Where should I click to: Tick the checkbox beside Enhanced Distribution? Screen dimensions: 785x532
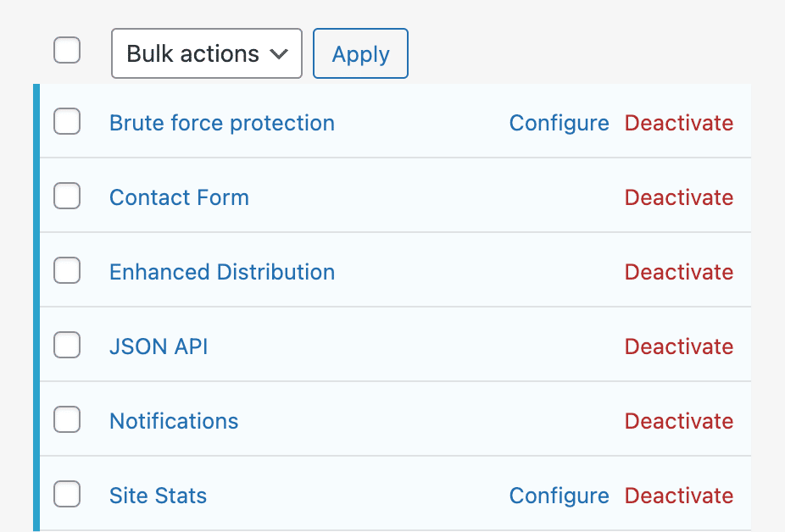[67, 270]
